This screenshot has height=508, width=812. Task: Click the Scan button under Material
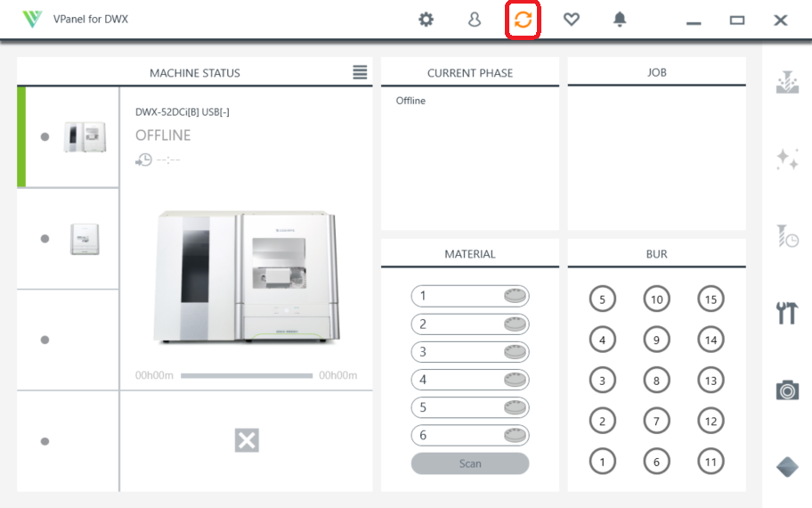(470, 463)
